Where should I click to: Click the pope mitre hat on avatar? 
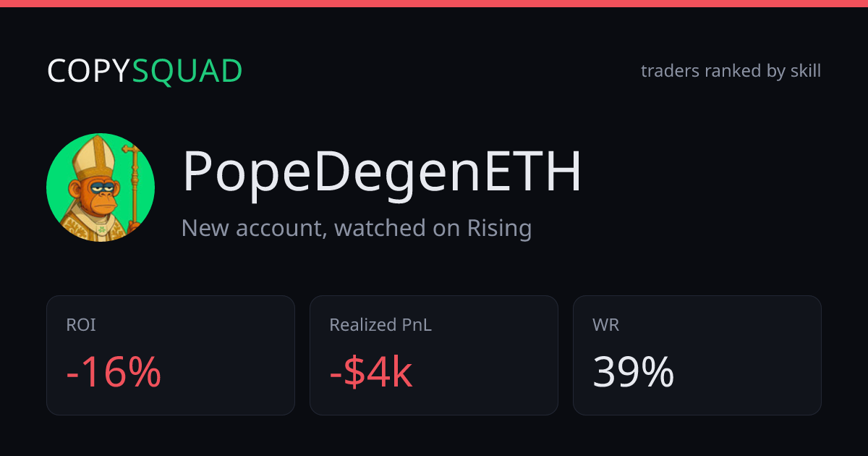pos(95,159)
